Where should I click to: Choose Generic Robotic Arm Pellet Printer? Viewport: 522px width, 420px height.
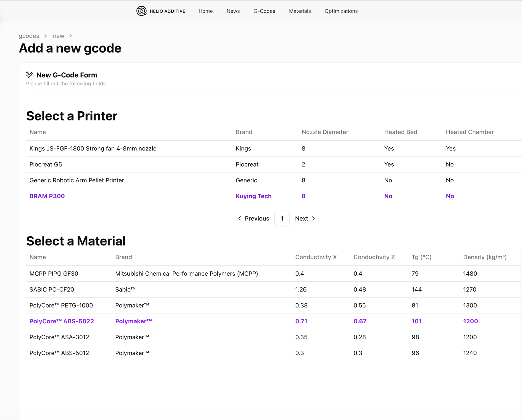274,180
